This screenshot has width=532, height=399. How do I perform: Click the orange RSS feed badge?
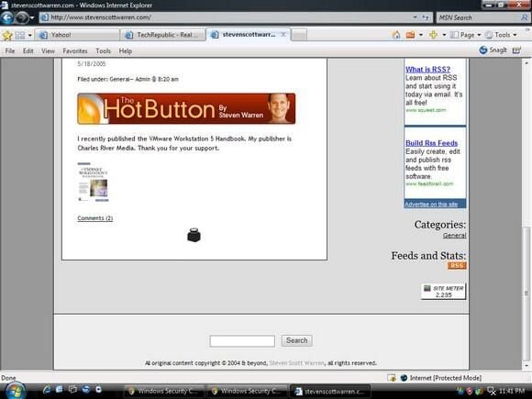coord(457,266)
